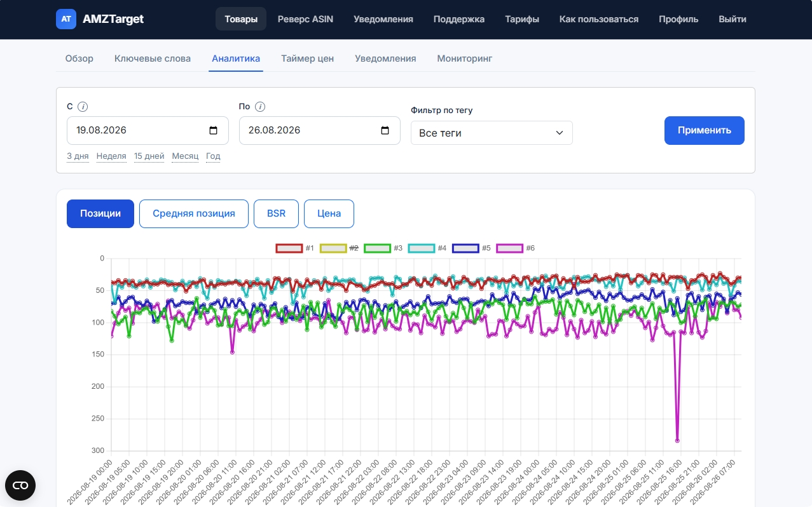Set range to Месяц
Screen dimensions: 812x507
pos(185,156)
